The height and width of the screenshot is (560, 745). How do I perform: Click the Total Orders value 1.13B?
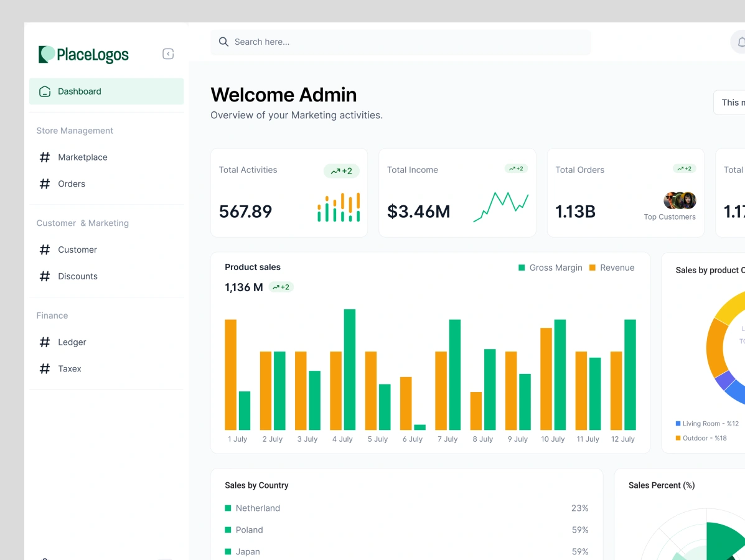click(x=575, y=212)
